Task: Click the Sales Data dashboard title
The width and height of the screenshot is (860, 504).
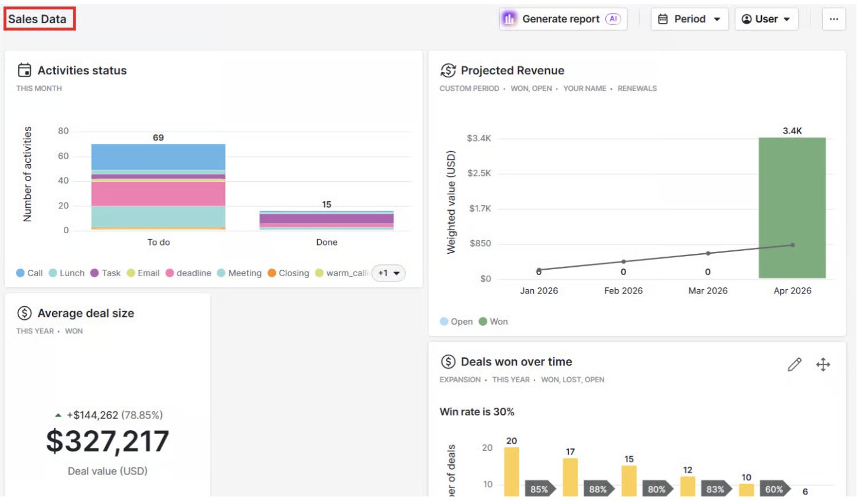Action: click(x=37, y=19)
